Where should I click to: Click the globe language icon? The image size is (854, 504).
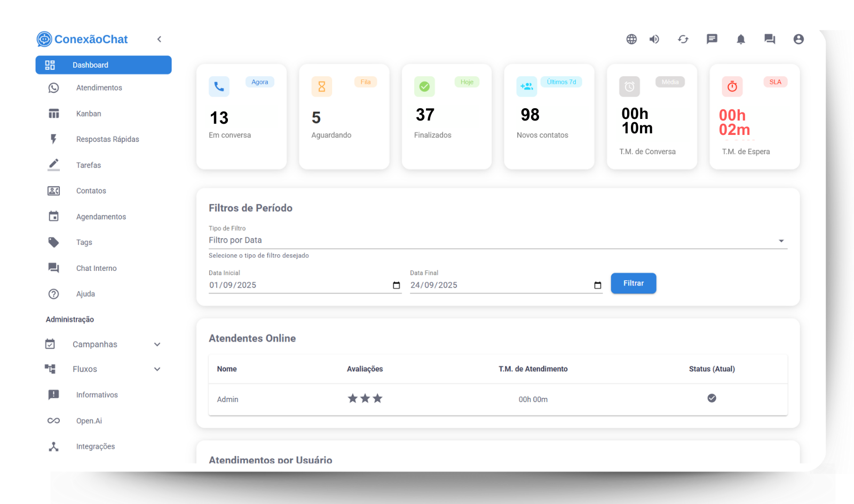pyautogui.click(x=631, y=39)
